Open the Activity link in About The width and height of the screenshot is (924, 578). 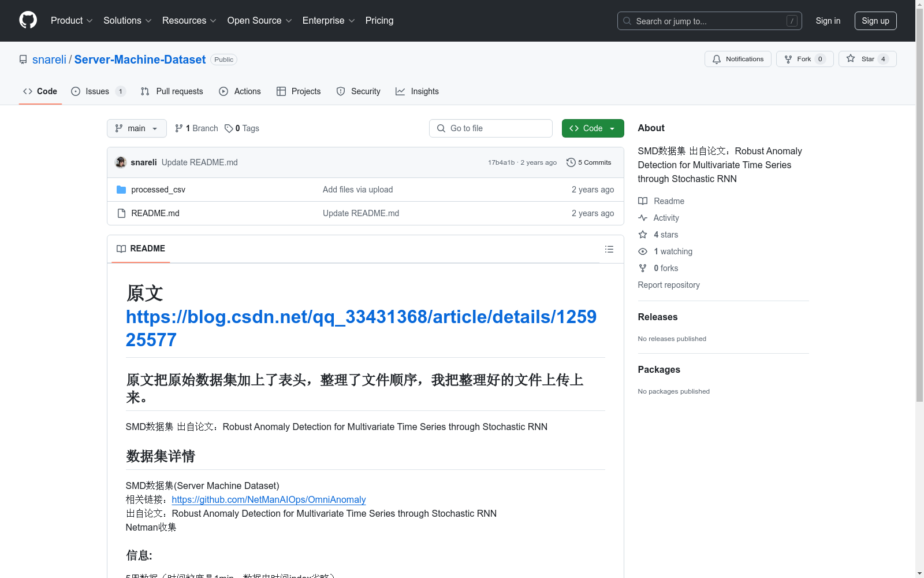(658, 218)
